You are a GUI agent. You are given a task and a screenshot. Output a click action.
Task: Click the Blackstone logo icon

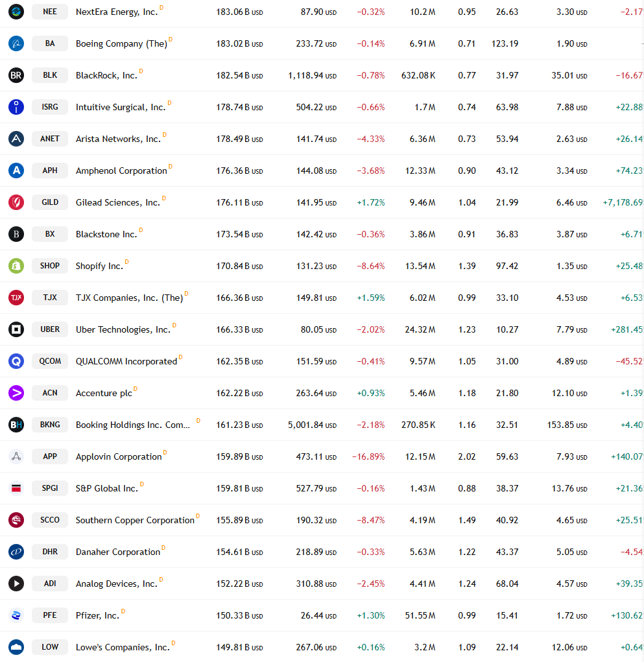click(16, 234)
